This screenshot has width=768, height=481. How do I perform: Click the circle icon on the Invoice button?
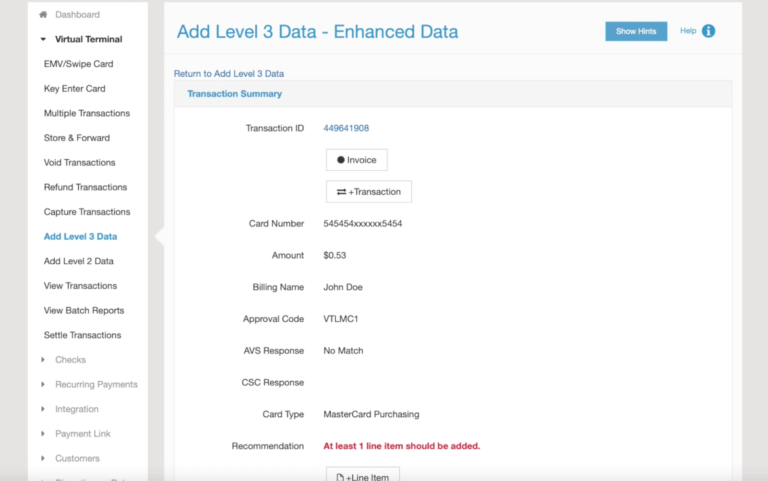340,160
